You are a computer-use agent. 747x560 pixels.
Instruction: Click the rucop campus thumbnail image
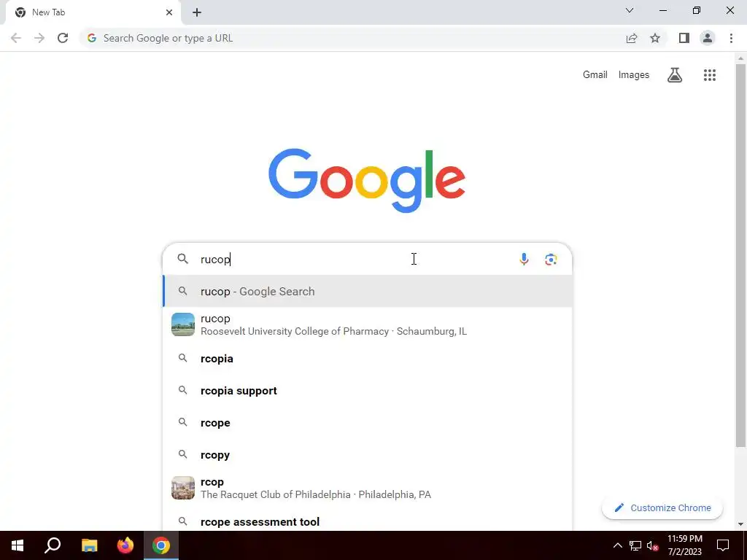[x=183, y=324]
